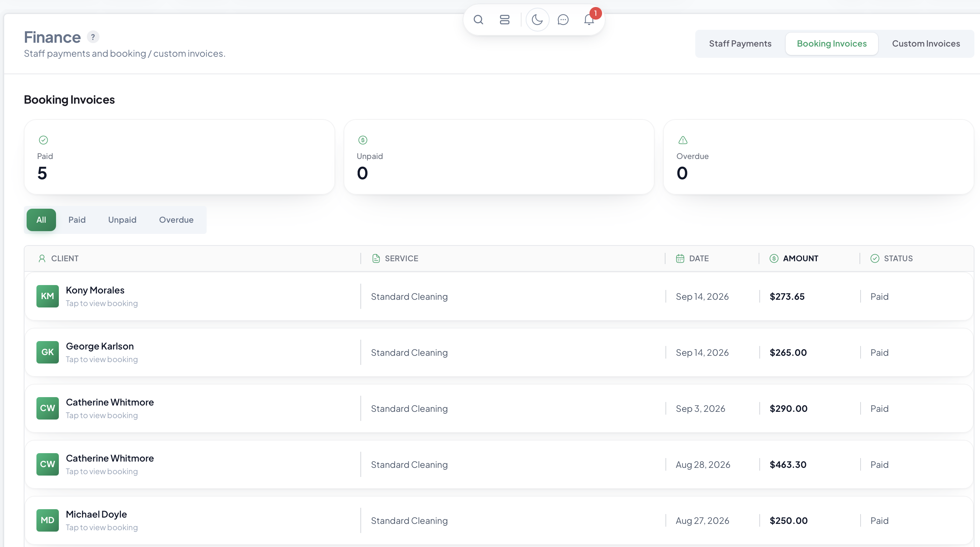Viewport: 980px width, 547px height.
Task: Click the Overdue card warning icon
Action: tap(683, 140)
